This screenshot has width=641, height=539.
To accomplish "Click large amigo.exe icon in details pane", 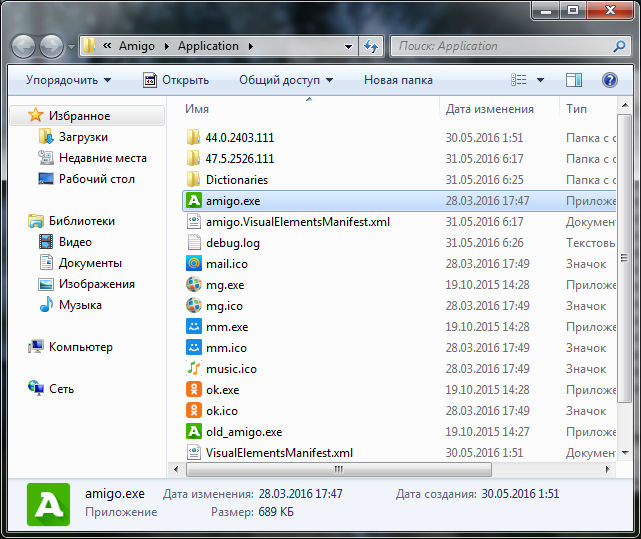I will [48, 504].
